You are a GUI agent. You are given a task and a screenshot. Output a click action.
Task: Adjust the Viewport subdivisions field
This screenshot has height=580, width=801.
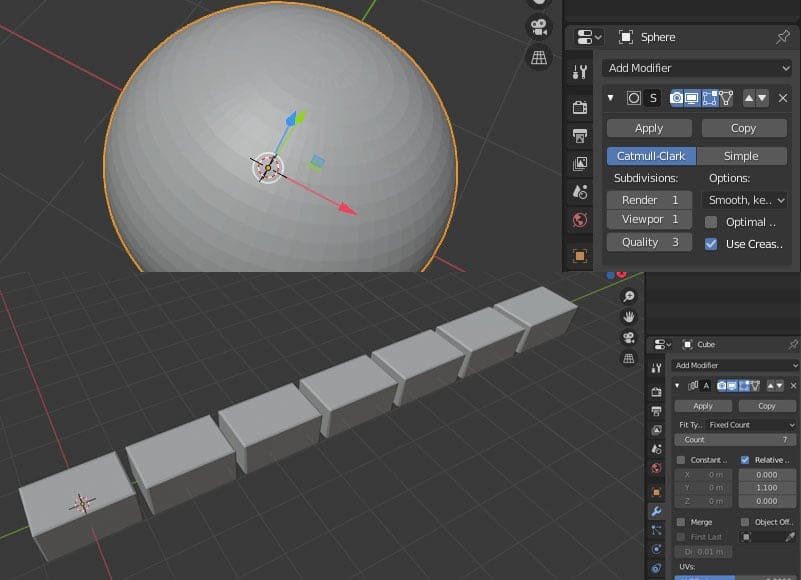click(x=649, y=219)
